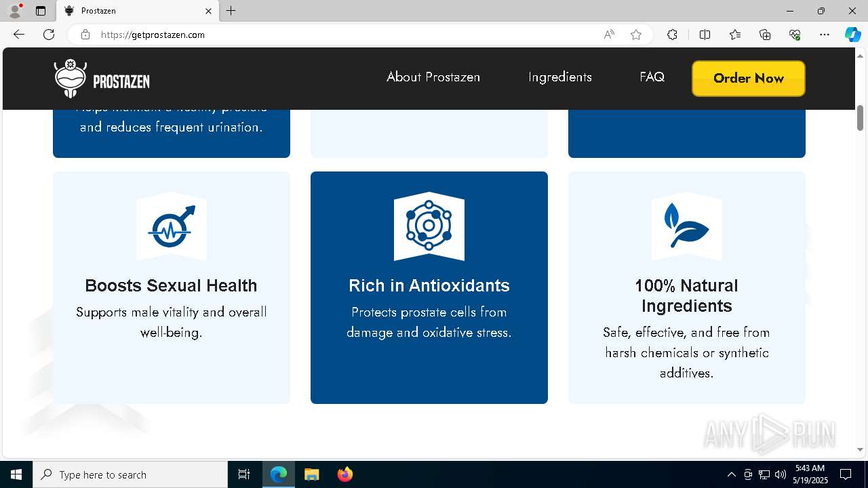Open the FAQ navigation link
This screenshot has height=488, width=868.
(x=652, y=77)
